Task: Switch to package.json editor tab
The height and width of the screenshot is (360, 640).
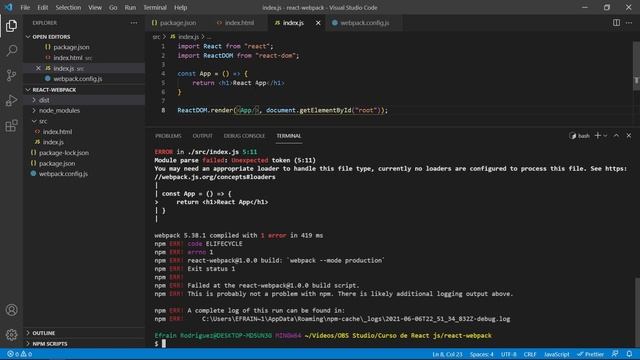Action: pos(174,23)
